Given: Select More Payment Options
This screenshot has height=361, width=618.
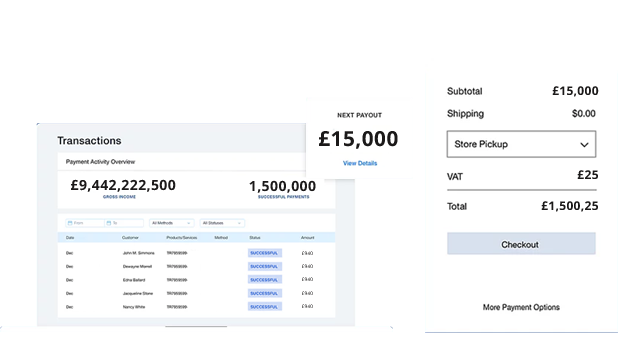Looking at the screenshot, I should (x=521, y=307).
